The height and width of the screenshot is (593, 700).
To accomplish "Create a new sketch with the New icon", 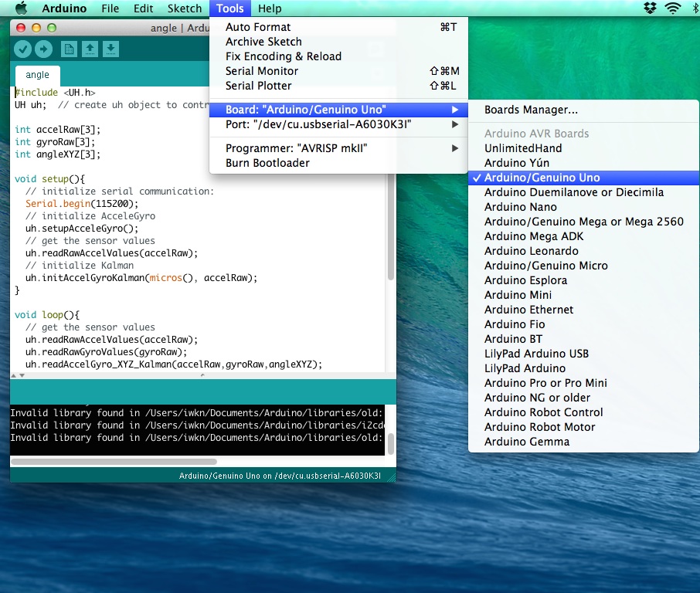I will [x=69, y=49].
